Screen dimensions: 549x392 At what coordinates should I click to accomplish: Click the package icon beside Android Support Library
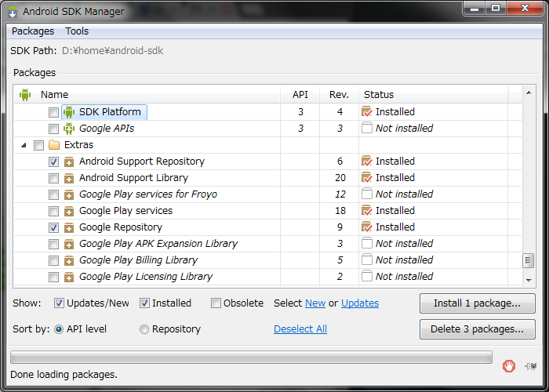point(69,178)
